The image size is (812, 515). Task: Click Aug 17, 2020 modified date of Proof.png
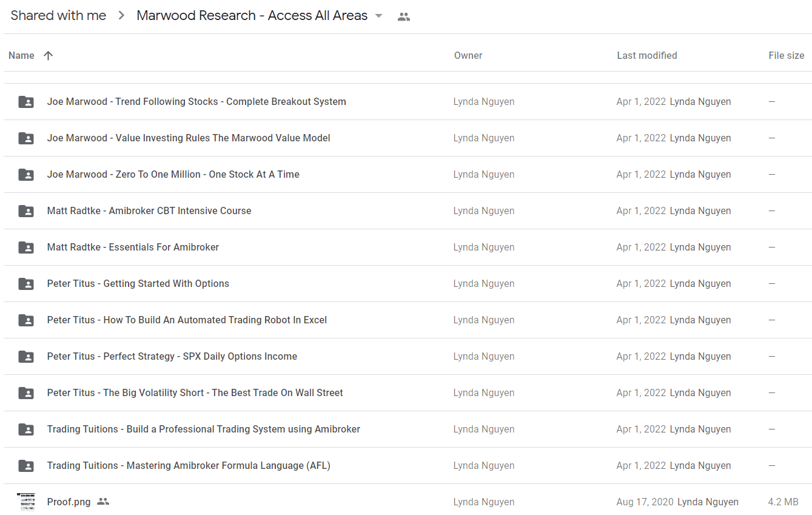click(x=645, y=502)
